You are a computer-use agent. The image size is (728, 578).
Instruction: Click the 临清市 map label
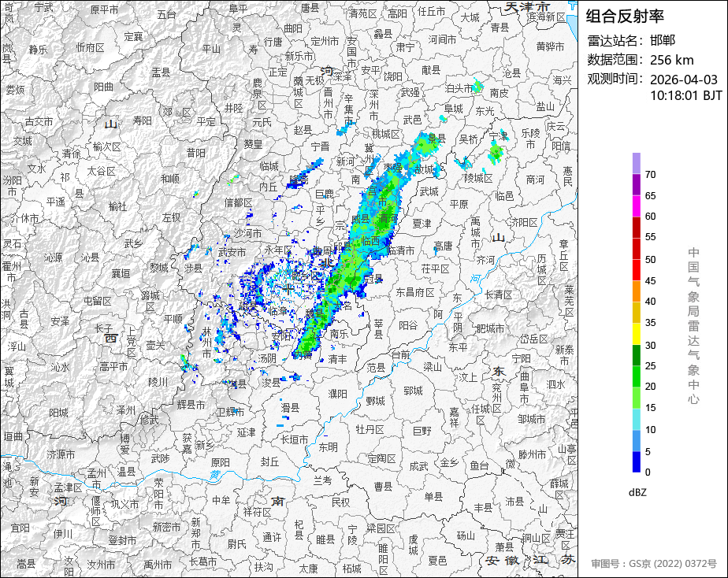[x=401, y=250]
